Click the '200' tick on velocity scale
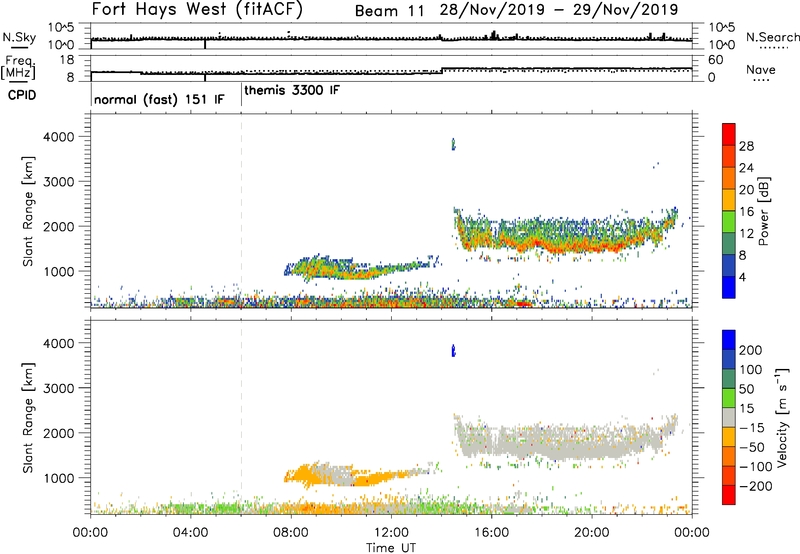 tap(751, 350)
